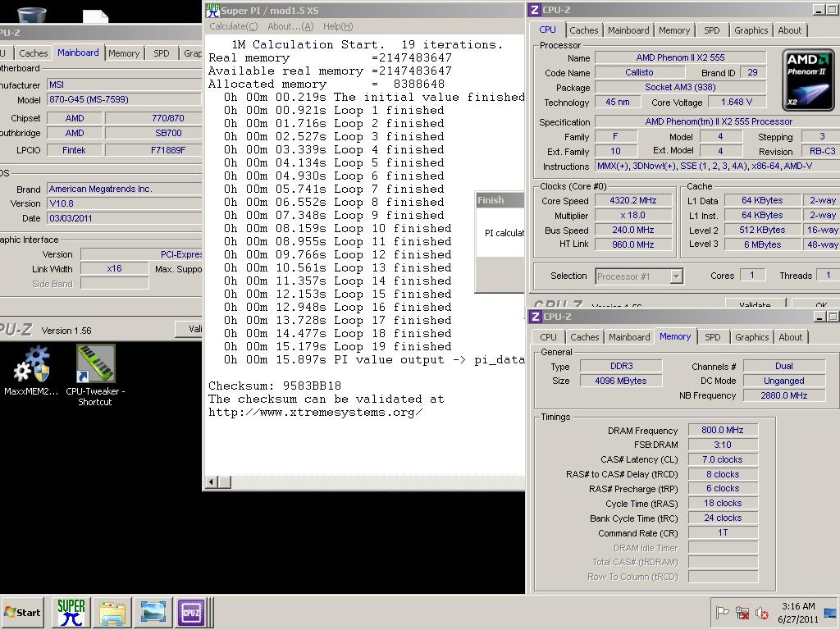Click the Start button
This screenshot has height=630, width=840.
[22, 612]
